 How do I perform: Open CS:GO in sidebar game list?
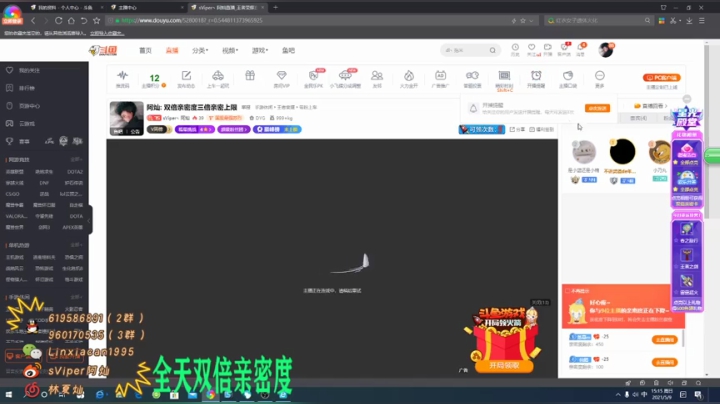point(12,194)
